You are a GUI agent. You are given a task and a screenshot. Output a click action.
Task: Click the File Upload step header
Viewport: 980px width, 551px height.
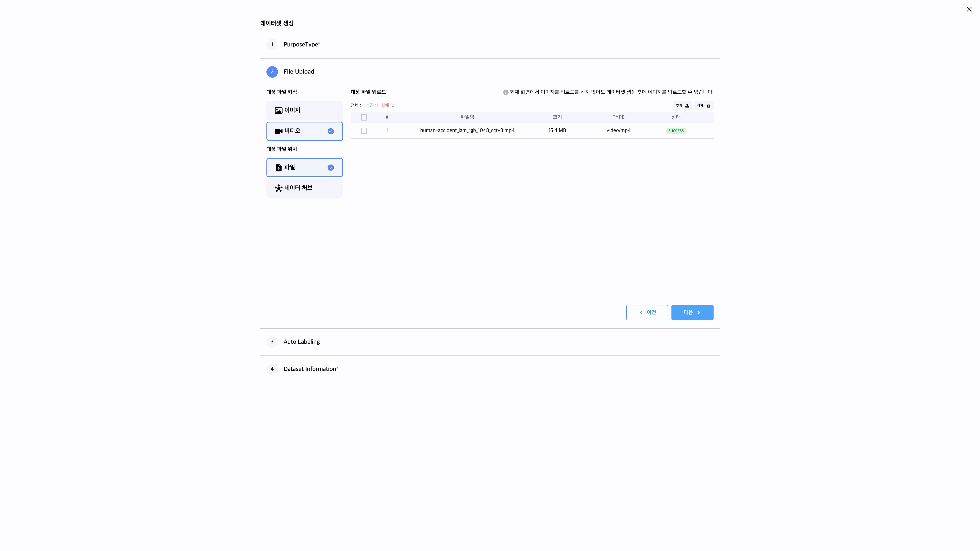point(299,72)
